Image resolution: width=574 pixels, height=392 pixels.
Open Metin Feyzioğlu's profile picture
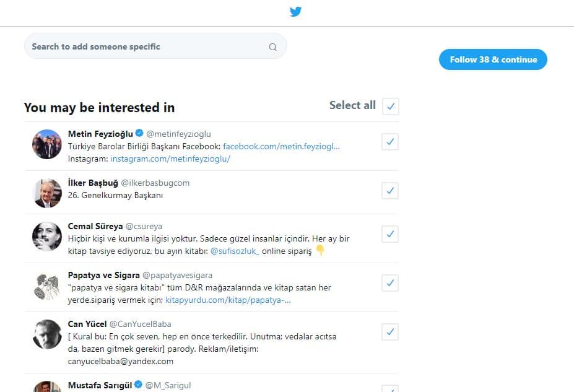coord(47,144)
